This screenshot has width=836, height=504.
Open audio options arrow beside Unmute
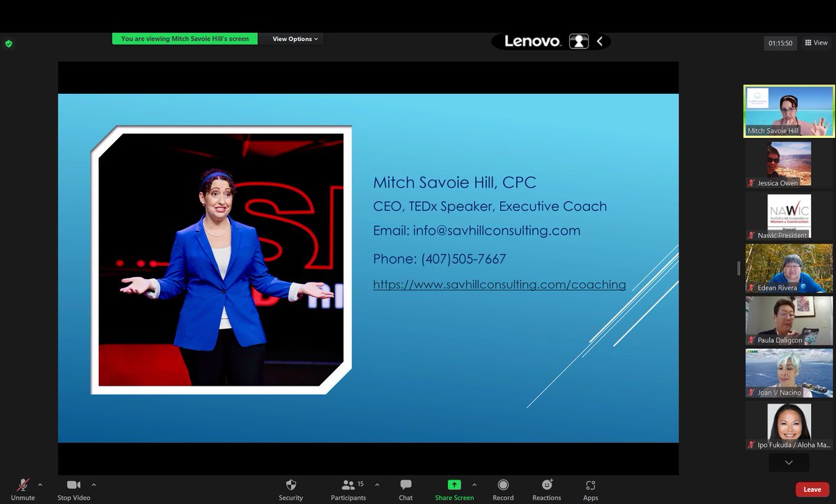point(40,485)
